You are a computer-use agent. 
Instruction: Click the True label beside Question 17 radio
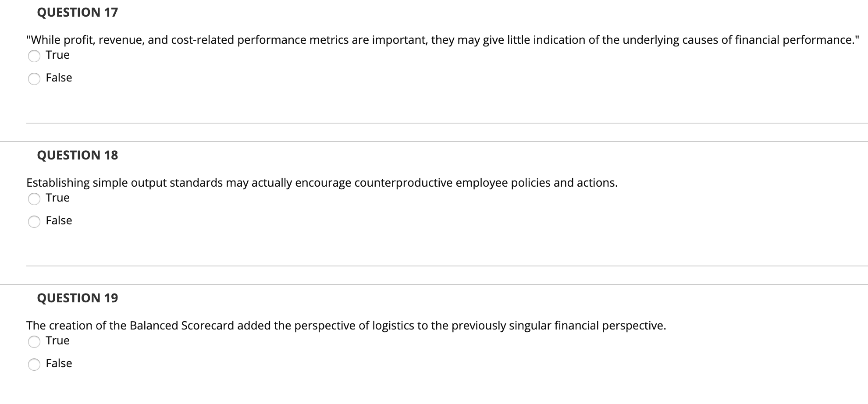[x=57, y=55]
